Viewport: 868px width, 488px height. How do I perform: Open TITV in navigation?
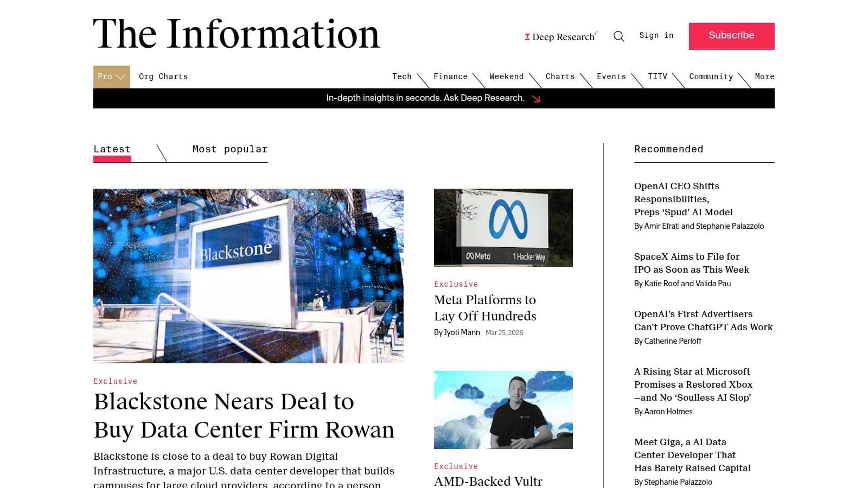tap(658, 76)
